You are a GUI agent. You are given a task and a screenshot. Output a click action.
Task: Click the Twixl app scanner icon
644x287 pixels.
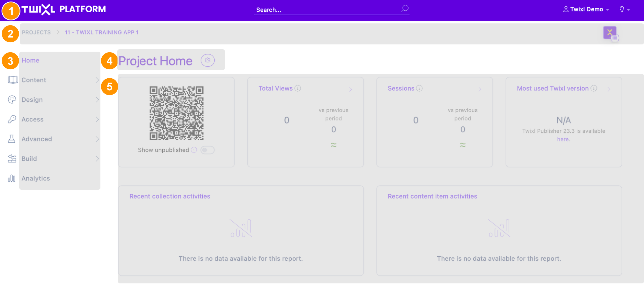coord(610,33)
